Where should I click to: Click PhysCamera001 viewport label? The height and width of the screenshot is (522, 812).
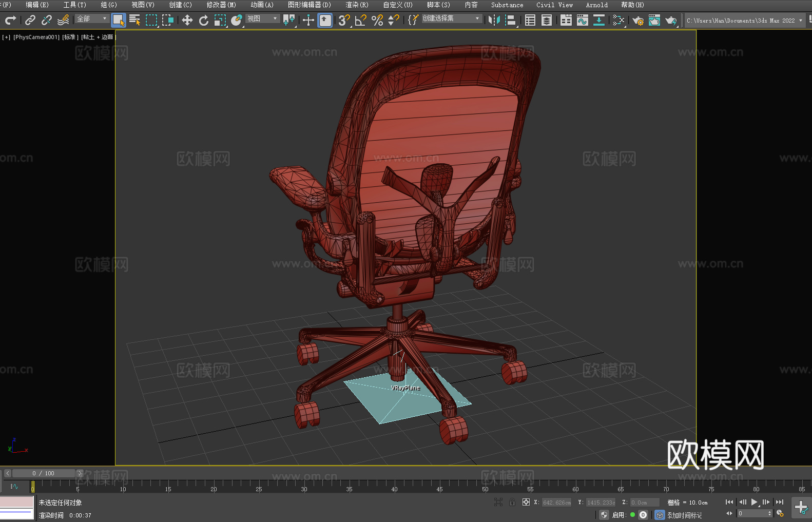tap(36, 37)
